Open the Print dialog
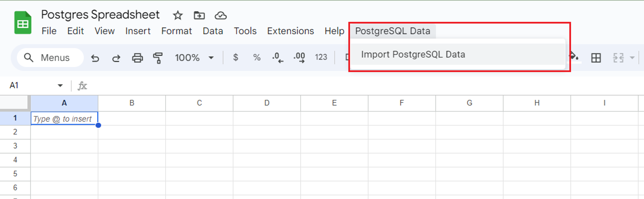Viewport: 644px width, 199px height. (x=137, y=58)
